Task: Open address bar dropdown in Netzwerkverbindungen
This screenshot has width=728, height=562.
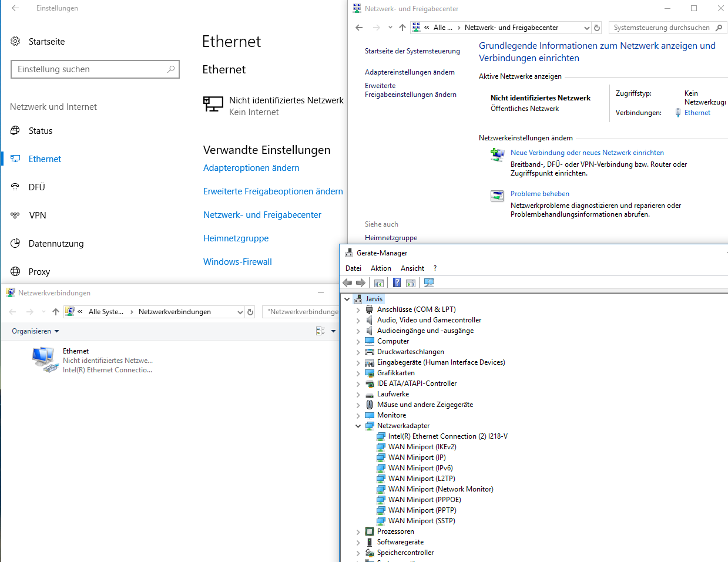Action: point(240,312)
